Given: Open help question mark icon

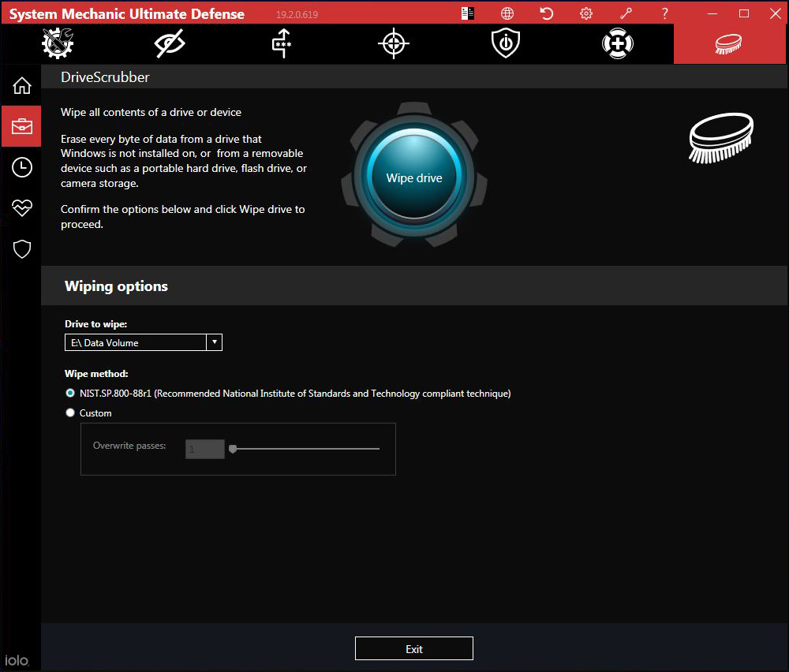Looking at the screenshot, I should [664, 13].
